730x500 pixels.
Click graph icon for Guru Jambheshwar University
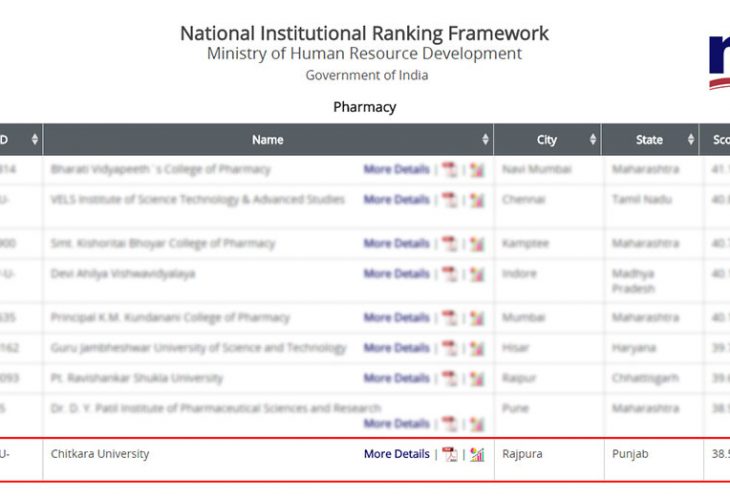[477, 348]
